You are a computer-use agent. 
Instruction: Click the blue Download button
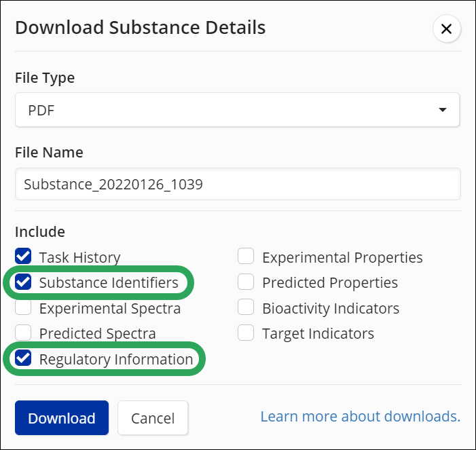[x=62, y=418]
